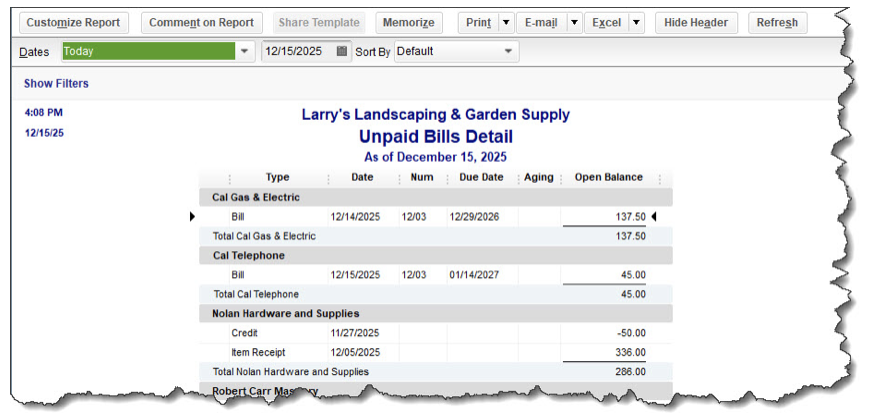Click the 286.00 total amount
This screenshot has width=870, height=418.
tap(630, 372)
